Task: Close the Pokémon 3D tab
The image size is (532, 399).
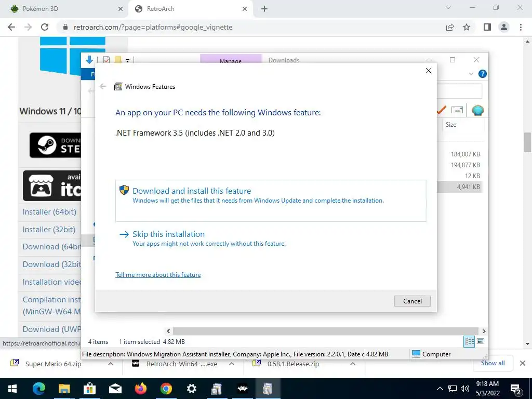Action: coord(121,9)
